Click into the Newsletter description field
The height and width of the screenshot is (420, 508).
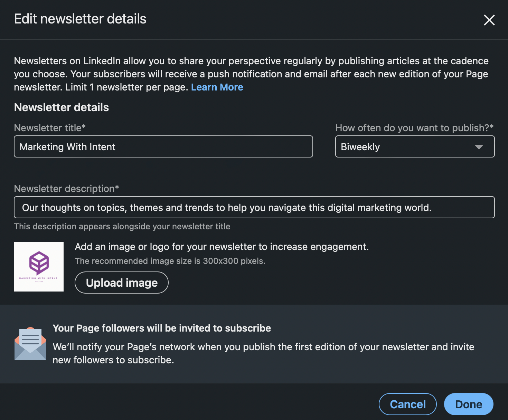(x=254, y=208)
